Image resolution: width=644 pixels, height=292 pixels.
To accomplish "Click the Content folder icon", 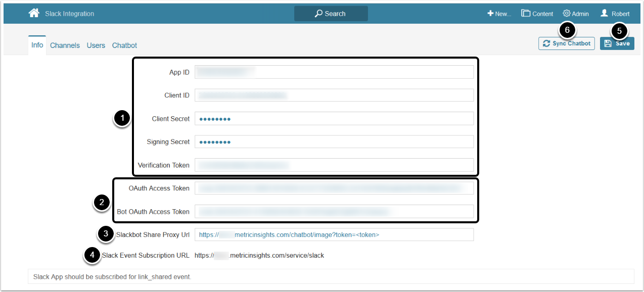I will pos(526,14).
